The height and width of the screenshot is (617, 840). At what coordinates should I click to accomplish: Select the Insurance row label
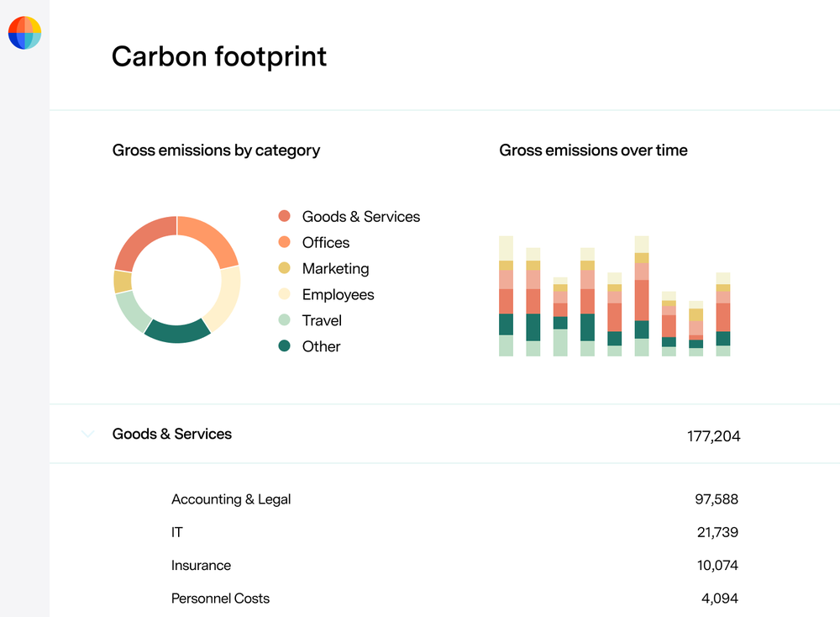pyautogui.click(x=201, y=566)
